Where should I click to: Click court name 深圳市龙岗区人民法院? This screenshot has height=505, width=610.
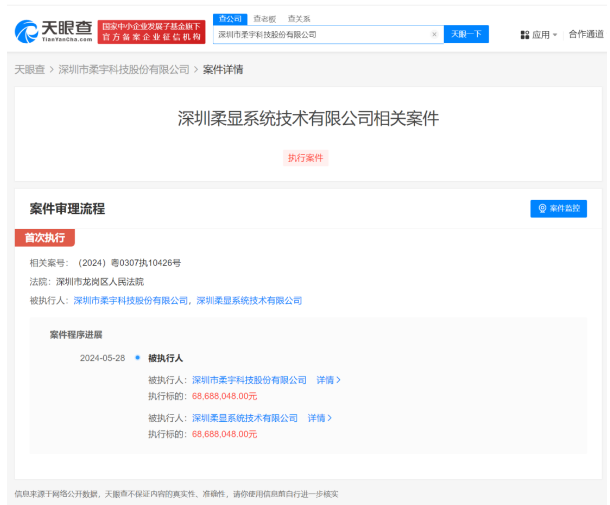tap(100, 282)
